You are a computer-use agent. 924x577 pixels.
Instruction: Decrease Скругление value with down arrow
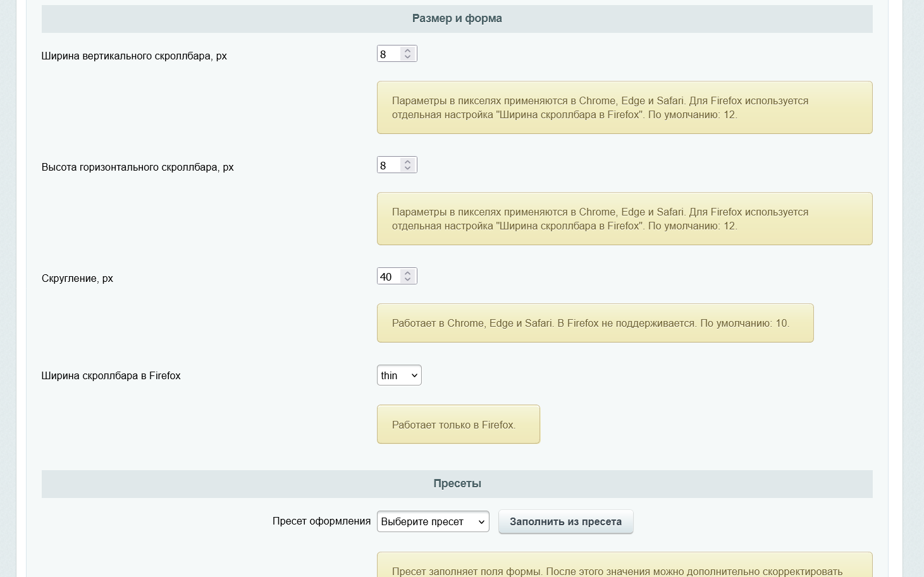[x=408, y=279]
